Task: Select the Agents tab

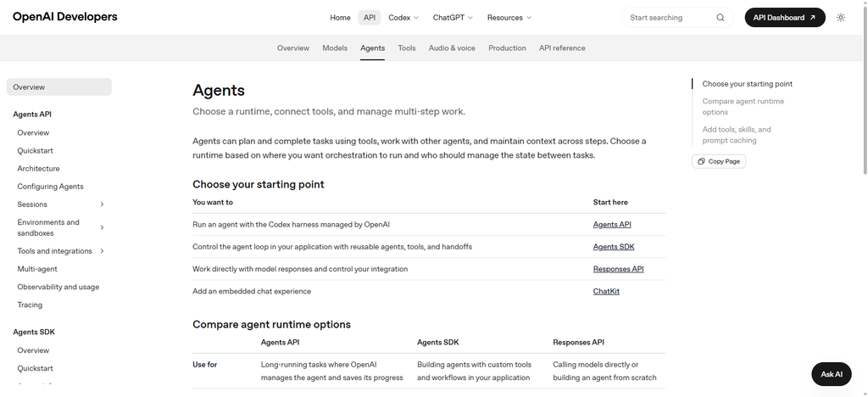Action: tap(373, 48)
